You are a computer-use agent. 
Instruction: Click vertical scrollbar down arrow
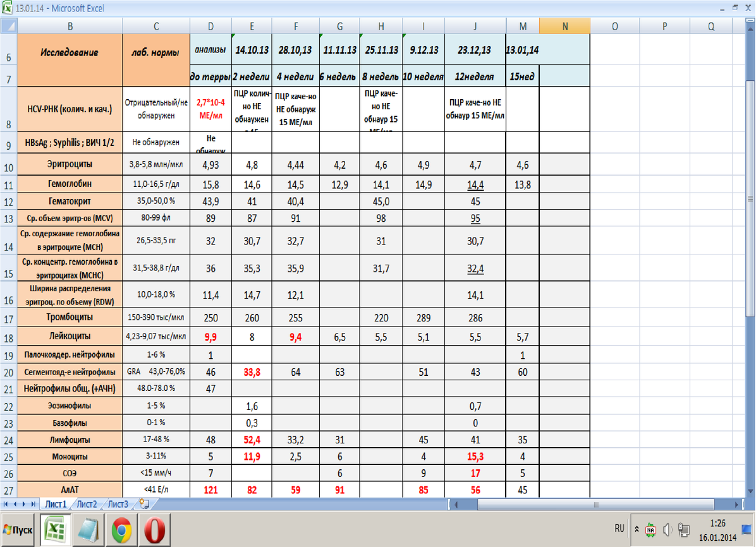pyautogui.click(x=750, y=491)
